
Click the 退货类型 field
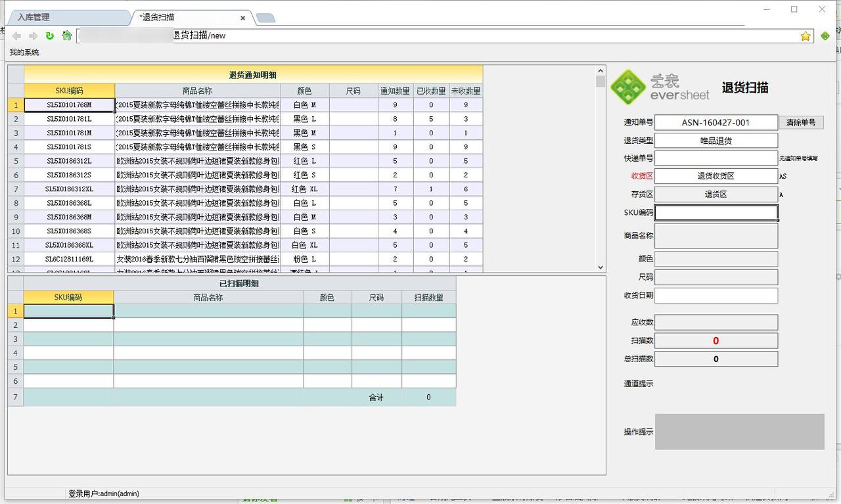coord(716,141)
